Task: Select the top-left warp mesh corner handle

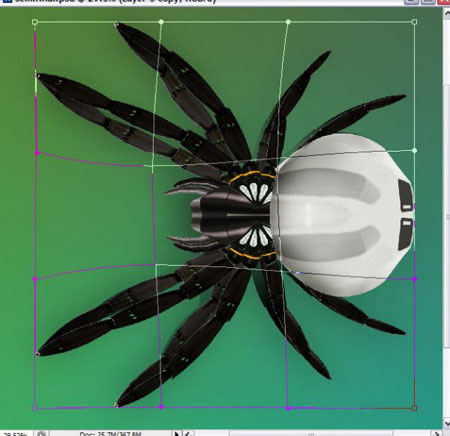Action: pos(35,22)
